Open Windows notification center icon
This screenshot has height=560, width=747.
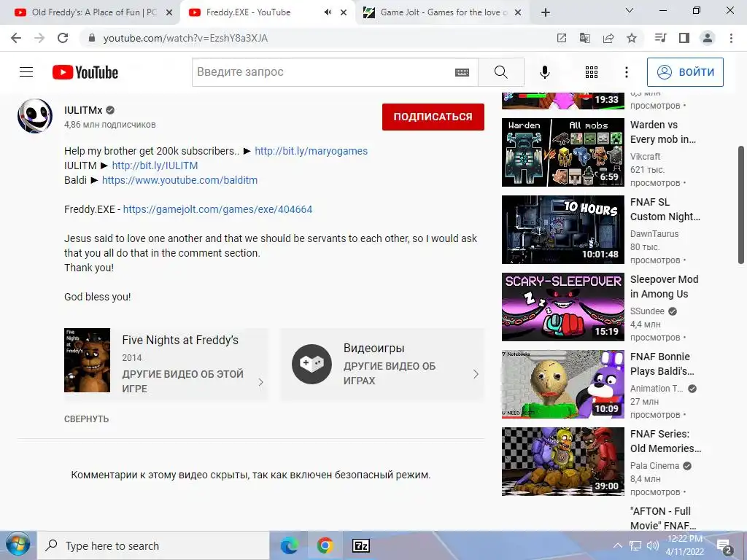[724, 545]
